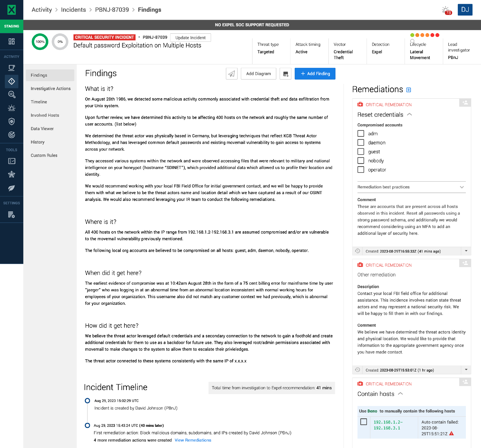
Task: Check the 192.168.1.2-192.168.3.1 host checkbox
Action: click(x=364, y=422)
